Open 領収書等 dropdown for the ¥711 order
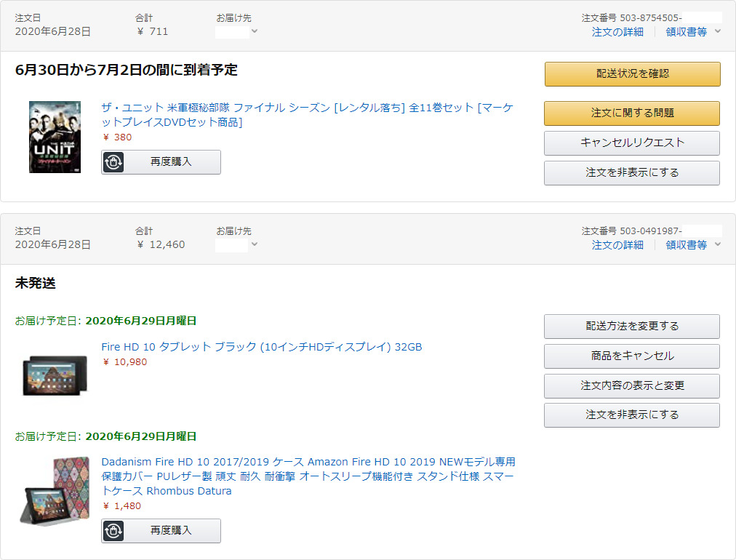The width and height of the screenshot is (736, 560). (717, 31)
